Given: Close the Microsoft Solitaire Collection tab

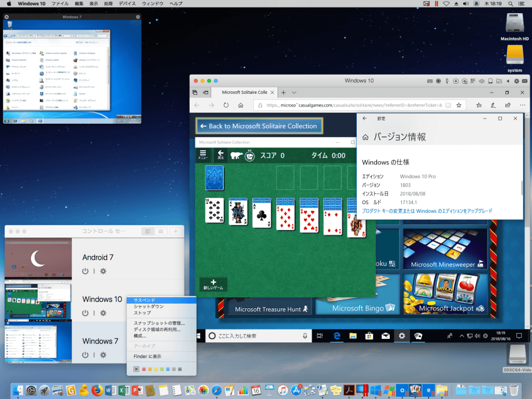Looking at the screenshot, I should pos(272,93).
